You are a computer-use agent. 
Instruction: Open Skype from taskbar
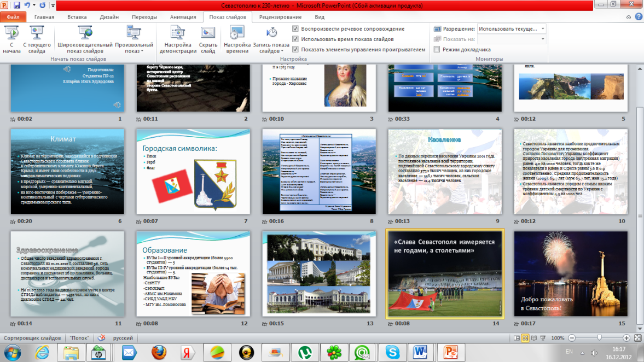(392, 353)
